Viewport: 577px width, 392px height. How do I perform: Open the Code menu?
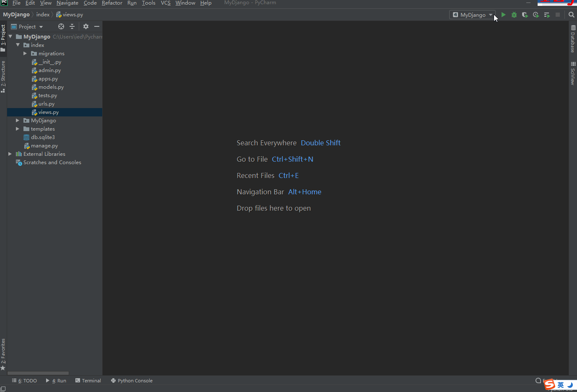click(90, 3)
